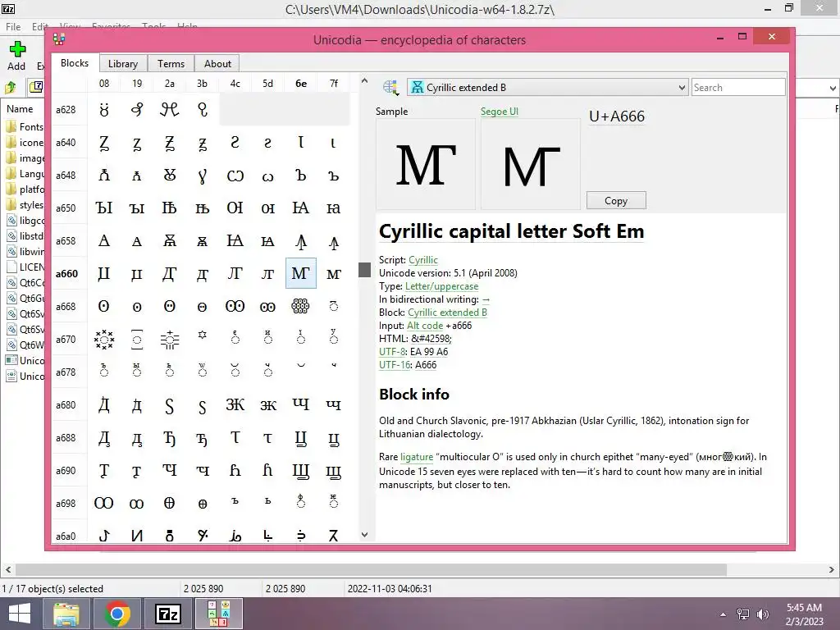Click the character grid scrollbar thumb
Image resolution: width=840 pixels, height=630 pixels.
[x=365, y=270]
